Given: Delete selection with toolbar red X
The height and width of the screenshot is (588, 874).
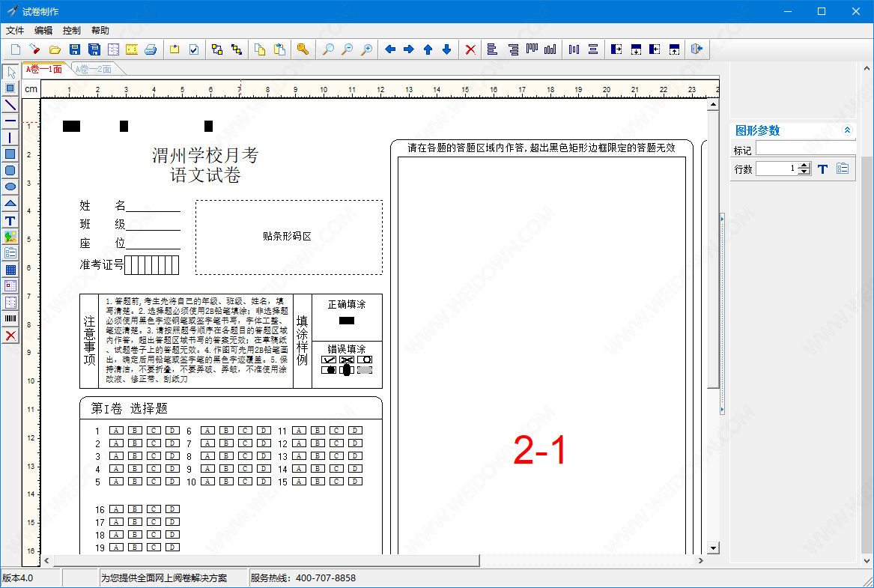Looking at the screenshot, I should click(x=470, y=49).
